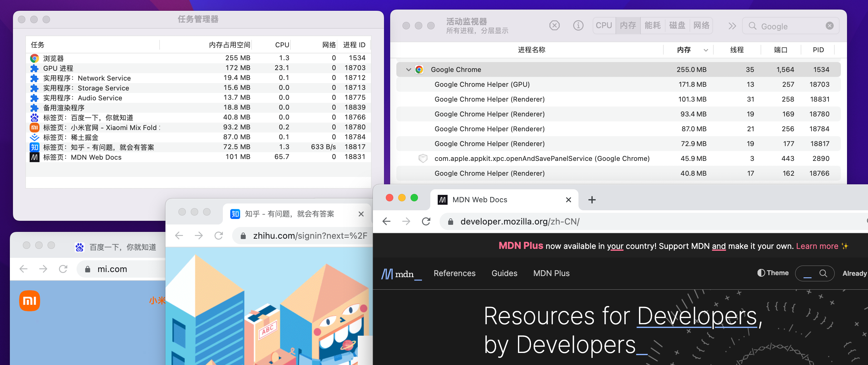Open the References menu on MDN
Image resolution: width=868 pixels, height=365 pixels.
[x=454, y=273]
